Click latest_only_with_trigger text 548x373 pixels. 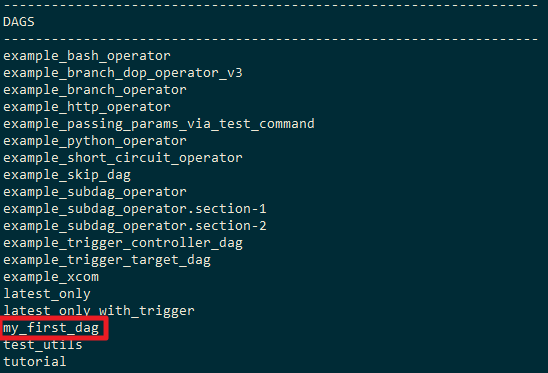[x=99, y=311]
